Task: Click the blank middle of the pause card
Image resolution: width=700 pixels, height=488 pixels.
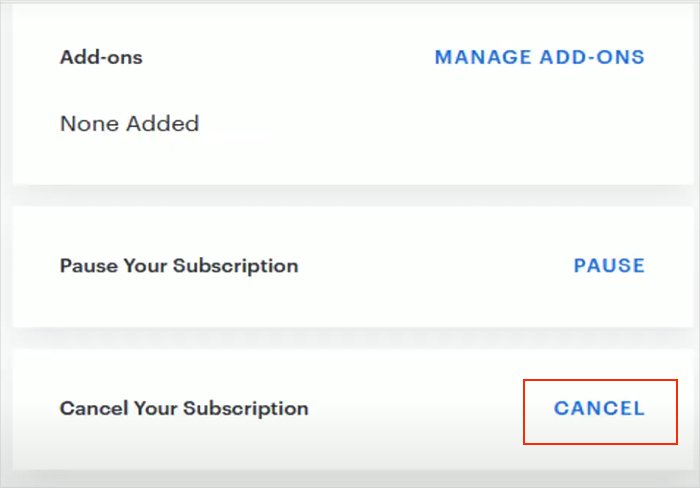Action: click(430, 266)
